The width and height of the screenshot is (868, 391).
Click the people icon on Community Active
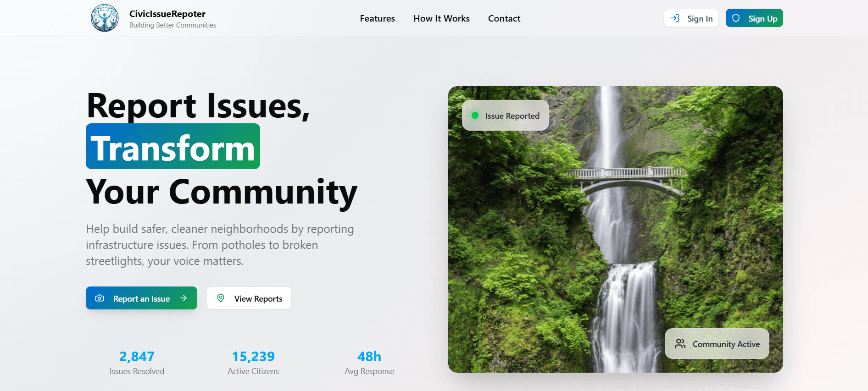click(680, 344)
